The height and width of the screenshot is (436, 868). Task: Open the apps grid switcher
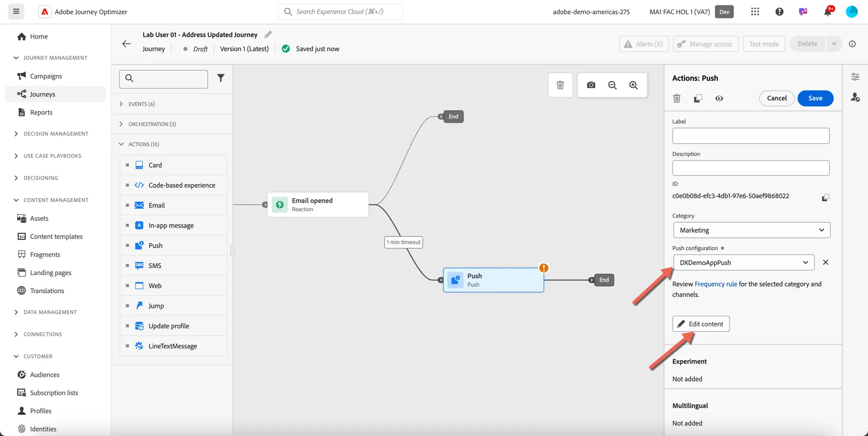coord(755,12)
